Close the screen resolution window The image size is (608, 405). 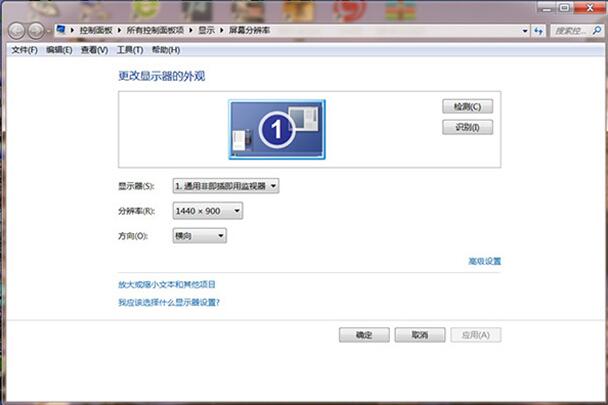click(x=589, y=8)
